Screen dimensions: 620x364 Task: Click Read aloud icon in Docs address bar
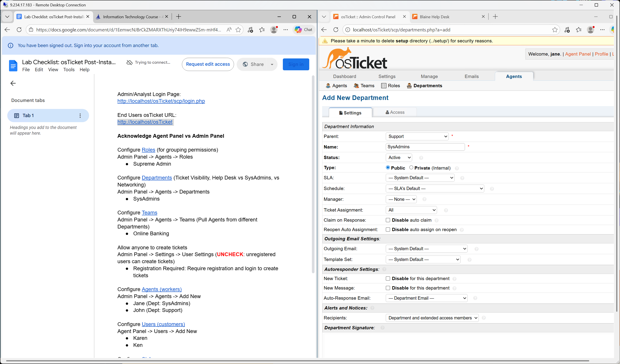[229, 30]
